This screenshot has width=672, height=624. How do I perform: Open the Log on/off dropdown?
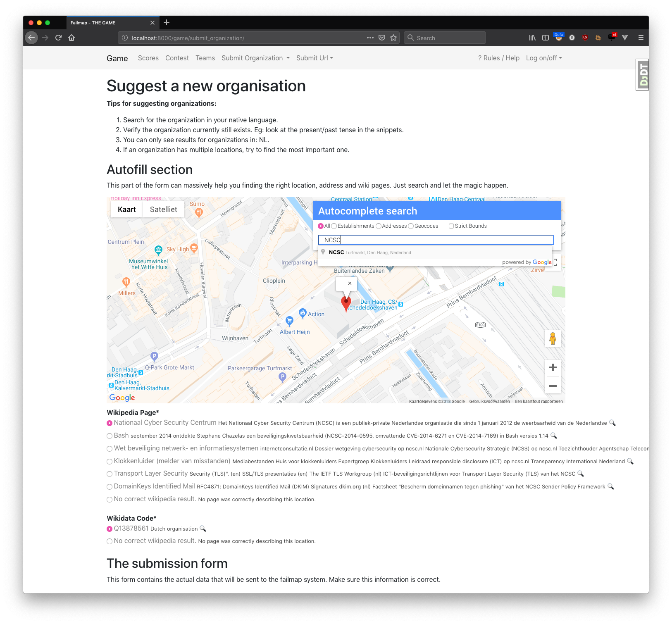543,58
